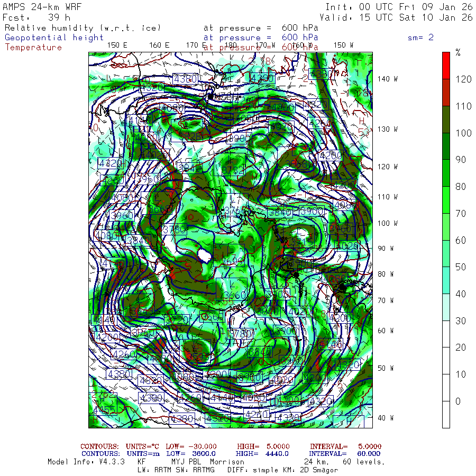Click the olive 100–110% color bar segment
The image size is (476, 476).
point(446,120)
